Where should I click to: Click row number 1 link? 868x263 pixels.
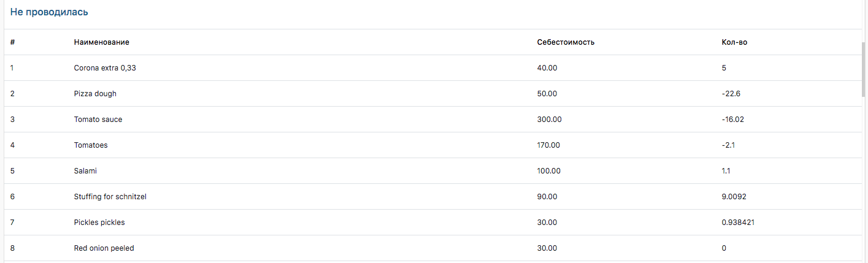[x=12, y=68]
